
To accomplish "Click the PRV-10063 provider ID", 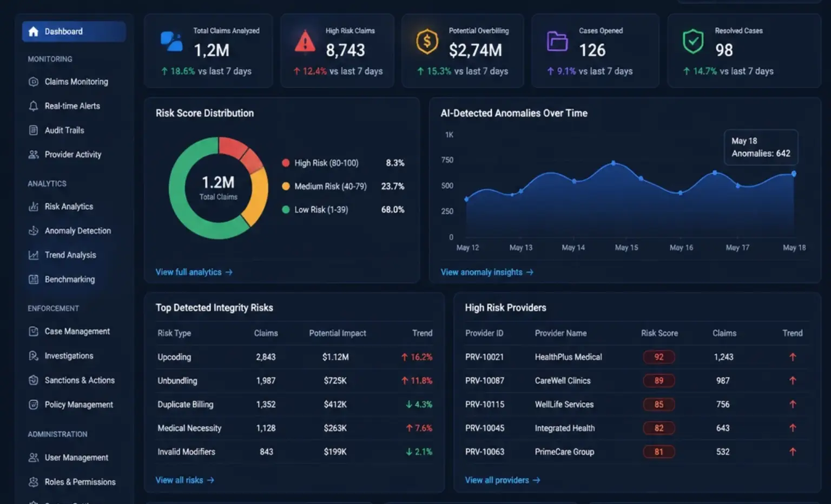I will (x=485, y=452).
